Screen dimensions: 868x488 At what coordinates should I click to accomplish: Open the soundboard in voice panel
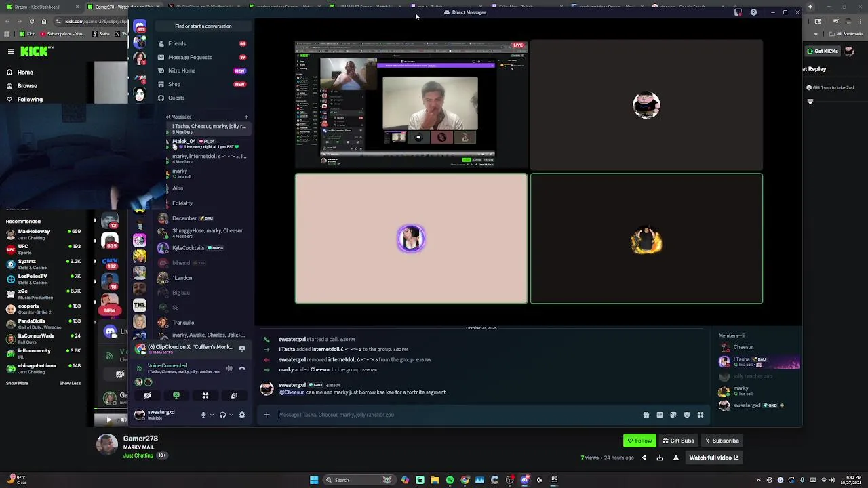click(x=234, y=395)
